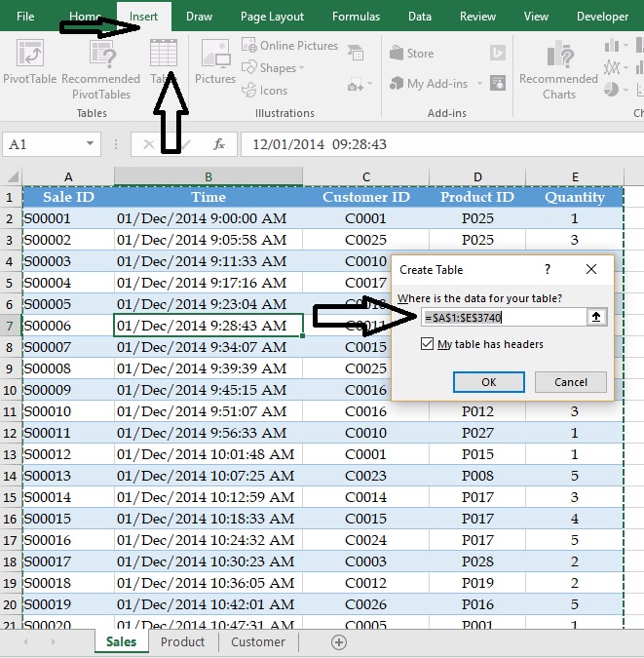Click the Create Table help question mark
The image size is (644, 658).
tap(548, 269)
